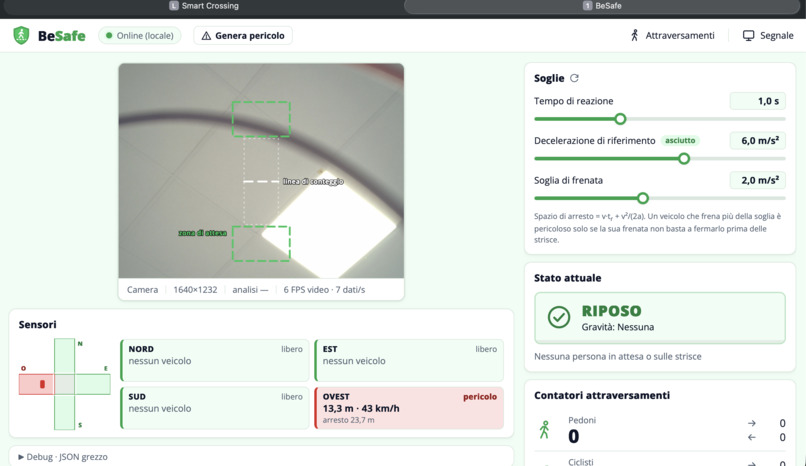Select the SUD sensor card

214,408
